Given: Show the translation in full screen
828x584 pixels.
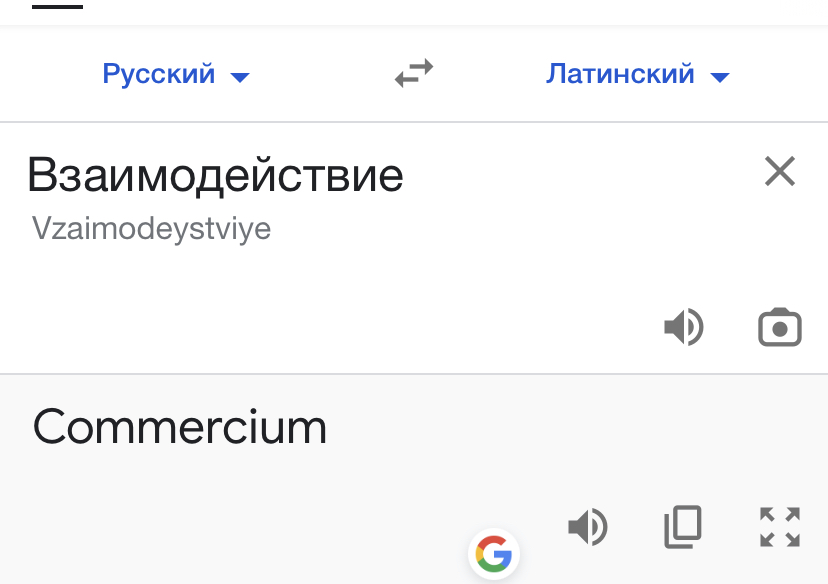Looking at the screenshot, I should tap(780, 526).
